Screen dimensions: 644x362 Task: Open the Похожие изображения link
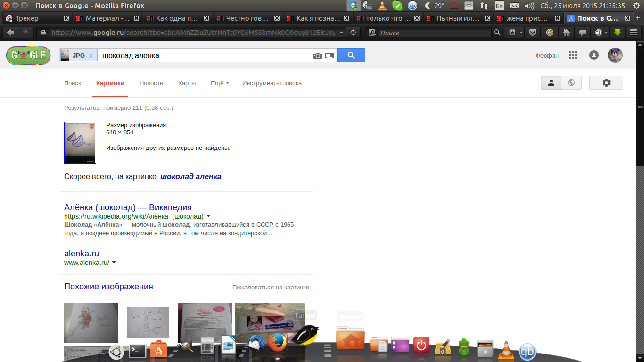[x=108, y=287]
